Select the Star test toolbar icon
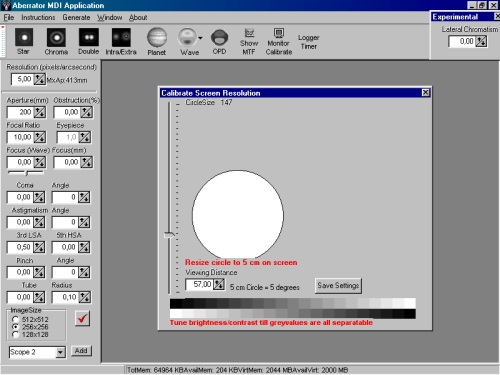Image resolution: width=500 pixels, height=375 pixels. (24, 41)
